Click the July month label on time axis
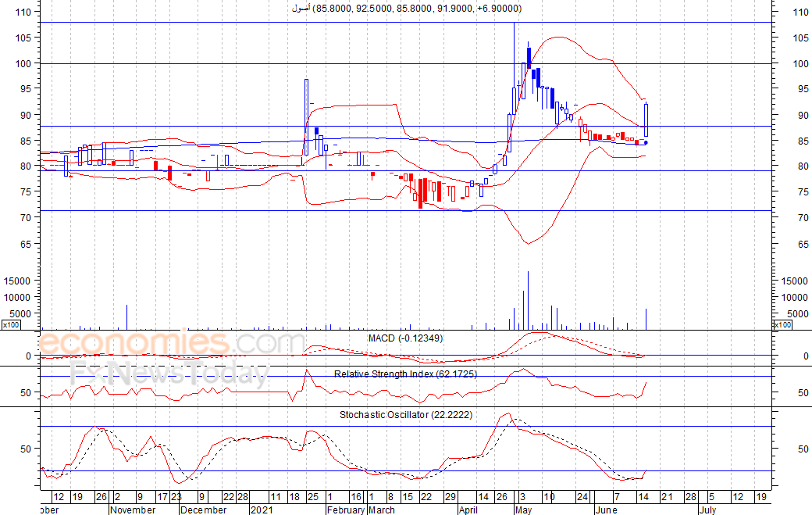Viewport: 812px width, 515px height. 708,510
